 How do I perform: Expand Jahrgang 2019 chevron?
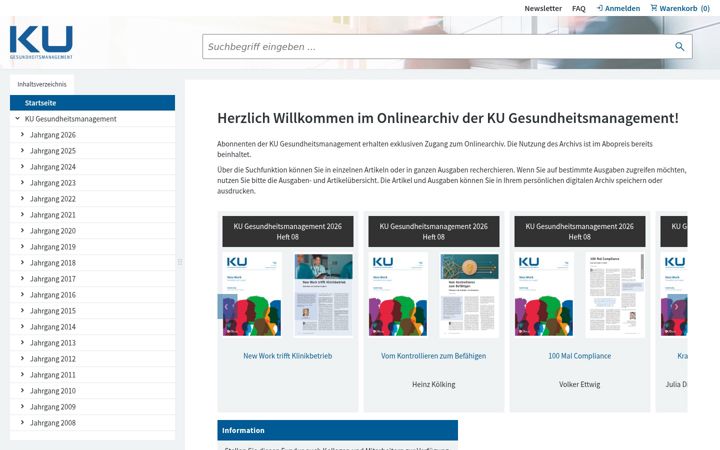pos(22,247)
